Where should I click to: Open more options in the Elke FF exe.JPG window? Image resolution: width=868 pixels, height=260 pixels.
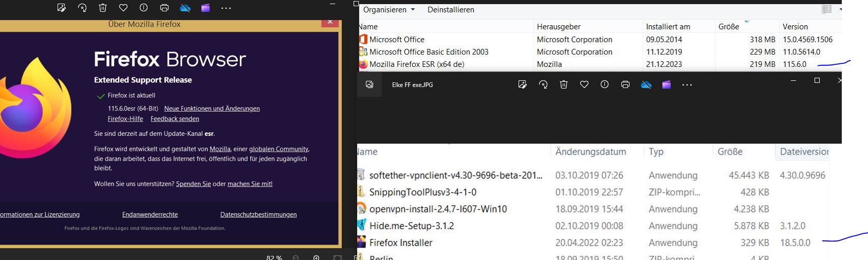click(687, 85)
